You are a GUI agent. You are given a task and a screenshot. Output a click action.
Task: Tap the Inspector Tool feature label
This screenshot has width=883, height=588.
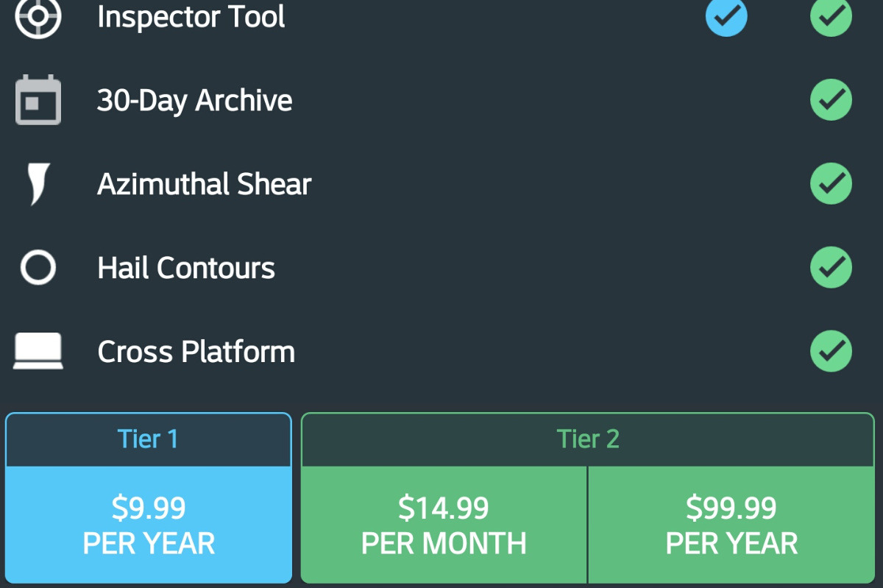(191, 18)
